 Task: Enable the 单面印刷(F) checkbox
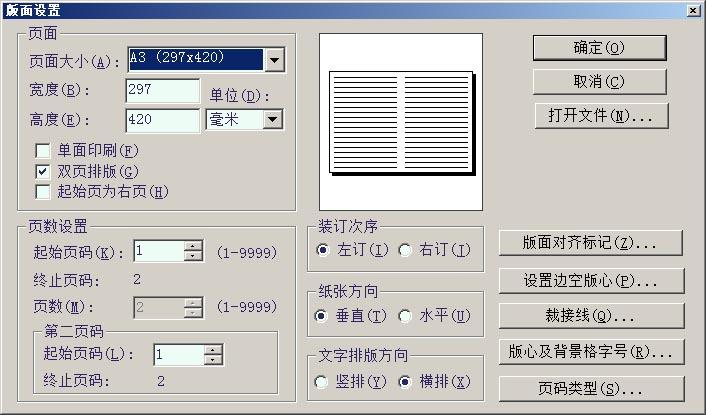point(43,151)
